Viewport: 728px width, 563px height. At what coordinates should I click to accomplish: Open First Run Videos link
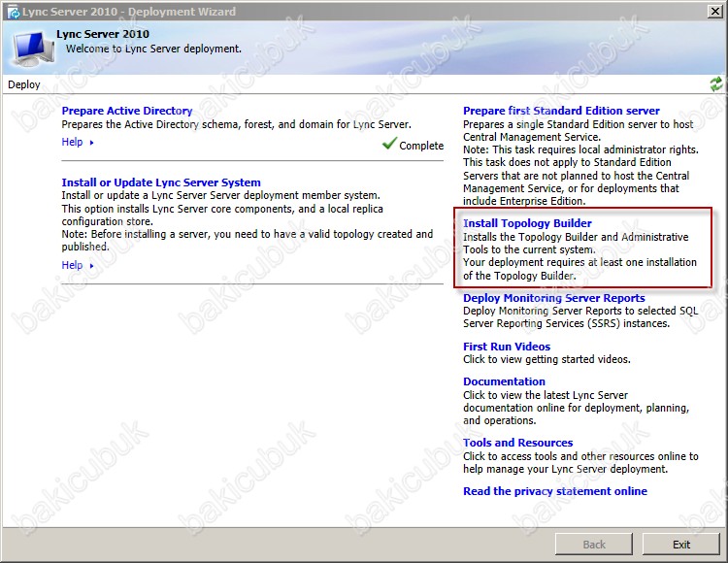click(507, 347)
